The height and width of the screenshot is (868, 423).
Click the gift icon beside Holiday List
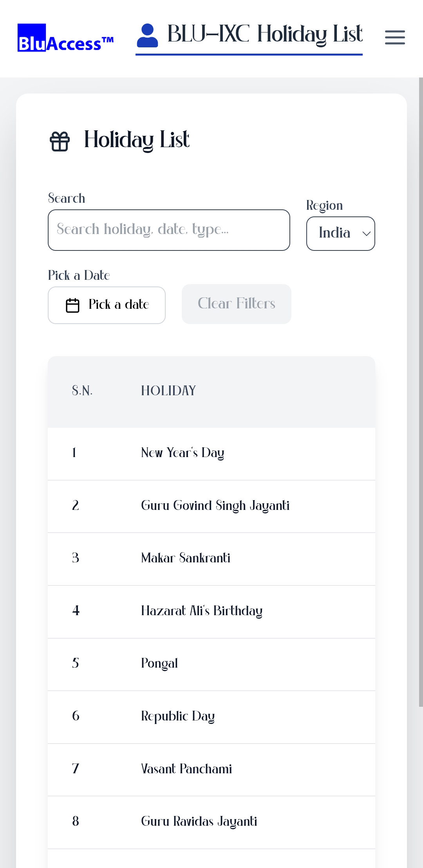pos(60,141)
